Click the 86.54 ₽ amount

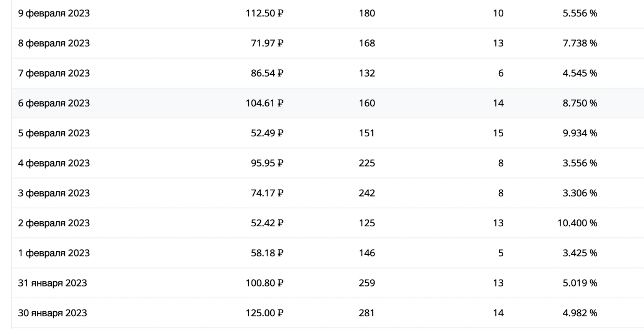point(267,73)
